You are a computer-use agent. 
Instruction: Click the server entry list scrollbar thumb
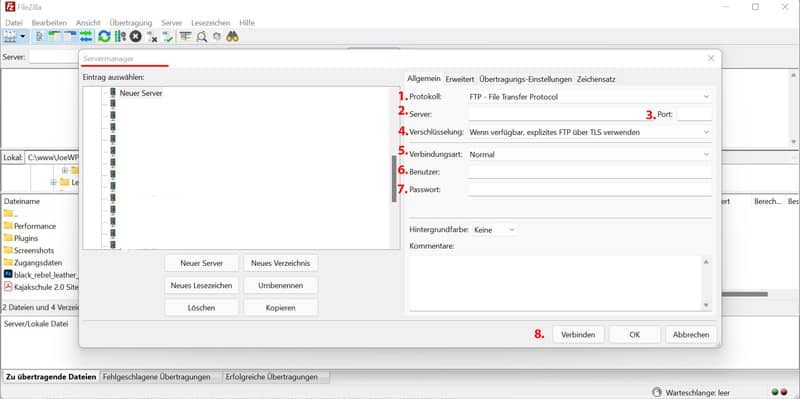(x=394, y=179)
